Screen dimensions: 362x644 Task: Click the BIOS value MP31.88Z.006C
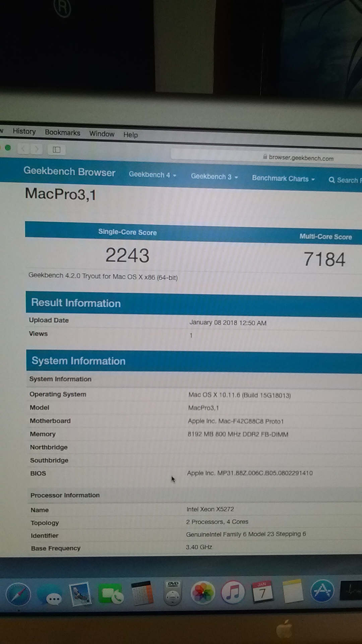pyautogui.click(x=250, y=473)
